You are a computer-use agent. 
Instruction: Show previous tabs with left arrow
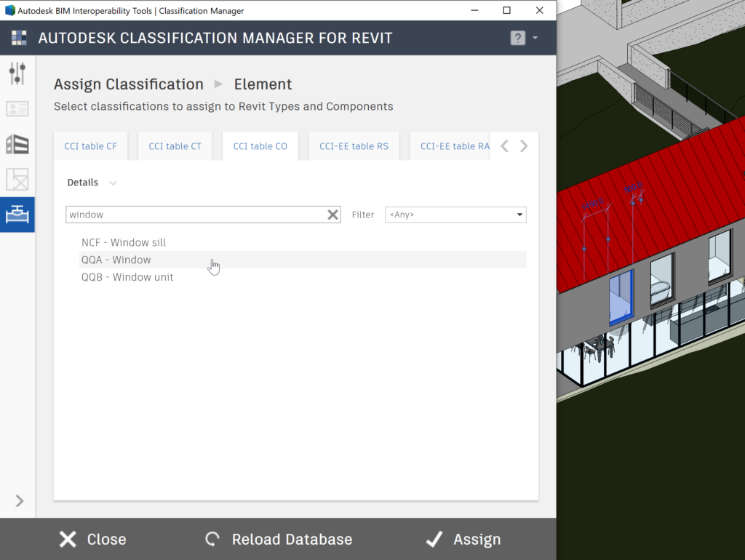click(x=505, y=146)
